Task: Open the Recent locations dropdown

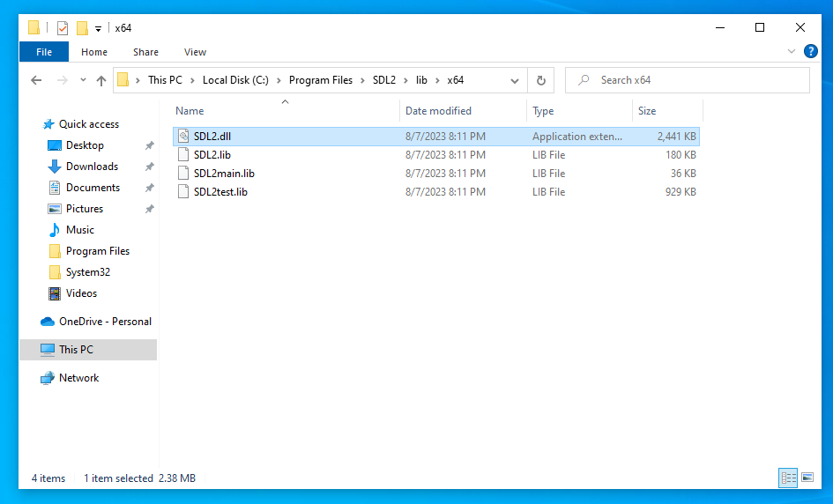Action: (x=83, y=80)
